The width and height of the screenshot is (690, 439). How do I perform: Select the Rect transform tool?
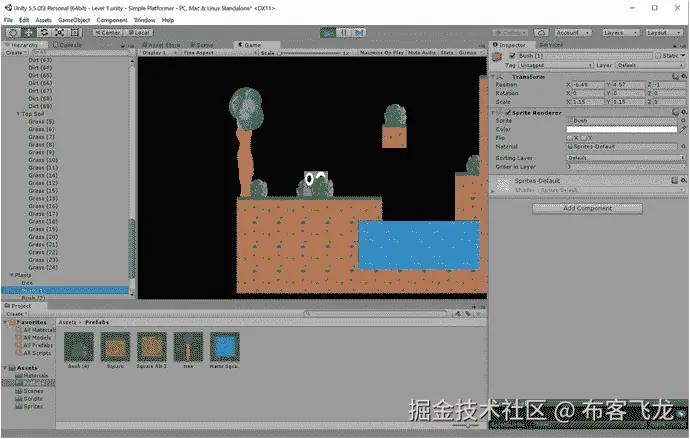(75, 33)
